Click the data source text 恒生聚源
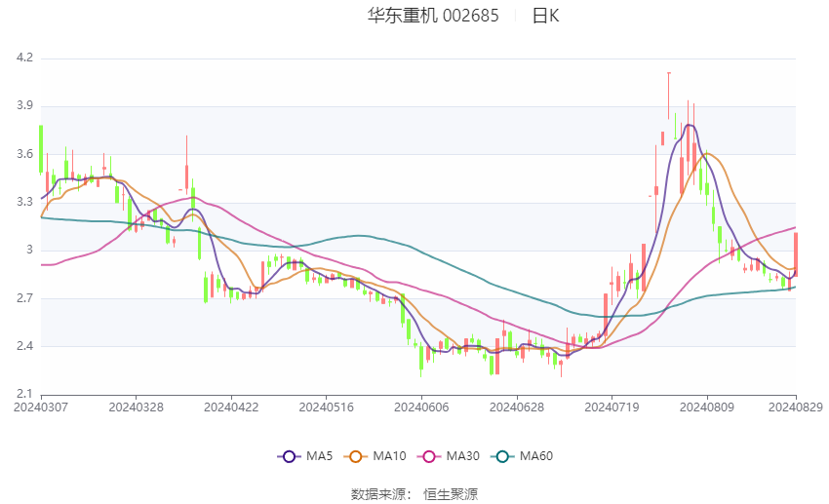 pos(451,494)
